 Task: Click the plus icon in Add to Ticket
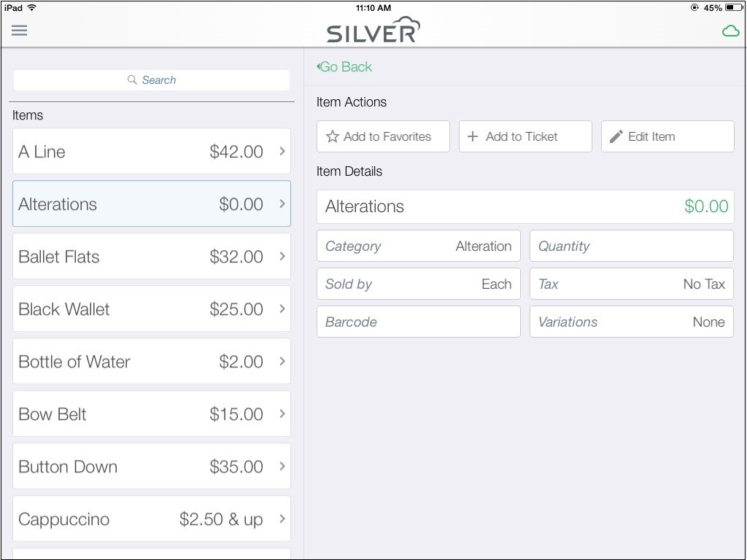(x=473, y=136)
